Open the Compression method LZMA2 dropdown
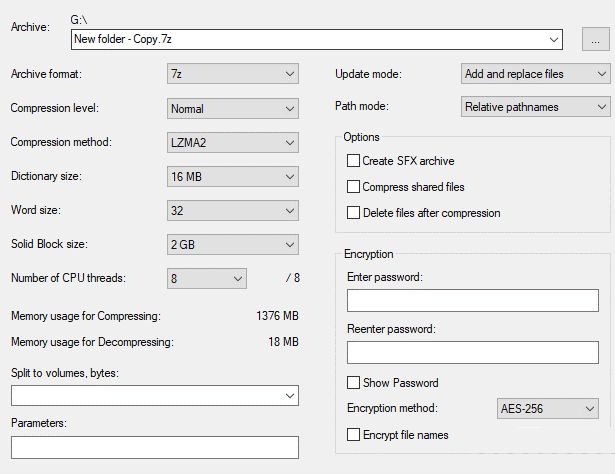The image size is (615, 474). coord(232,142)
